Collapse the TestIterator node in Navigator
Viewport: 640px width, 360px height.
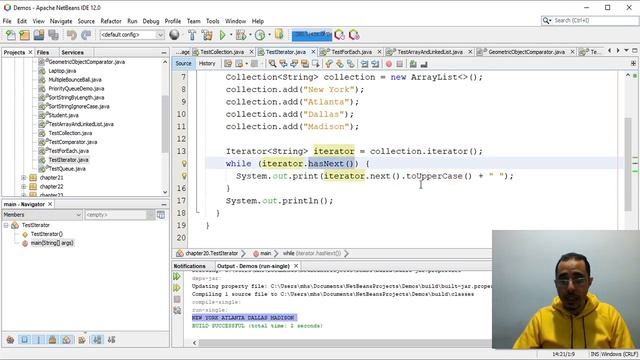[6, 225]
